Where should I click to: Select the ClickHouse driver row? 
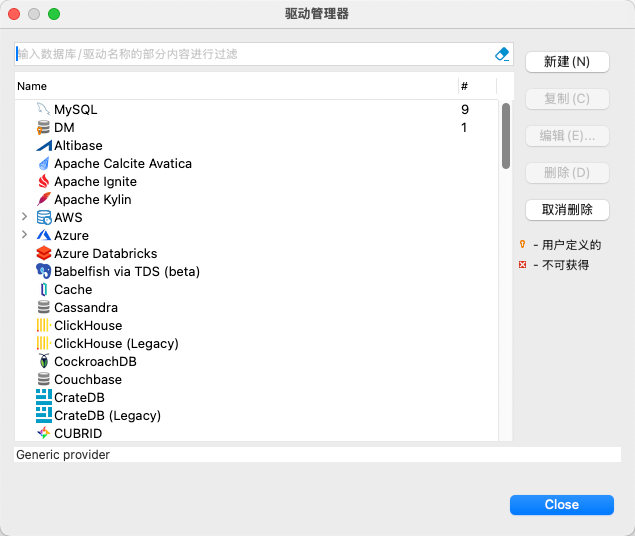[257, 325]
